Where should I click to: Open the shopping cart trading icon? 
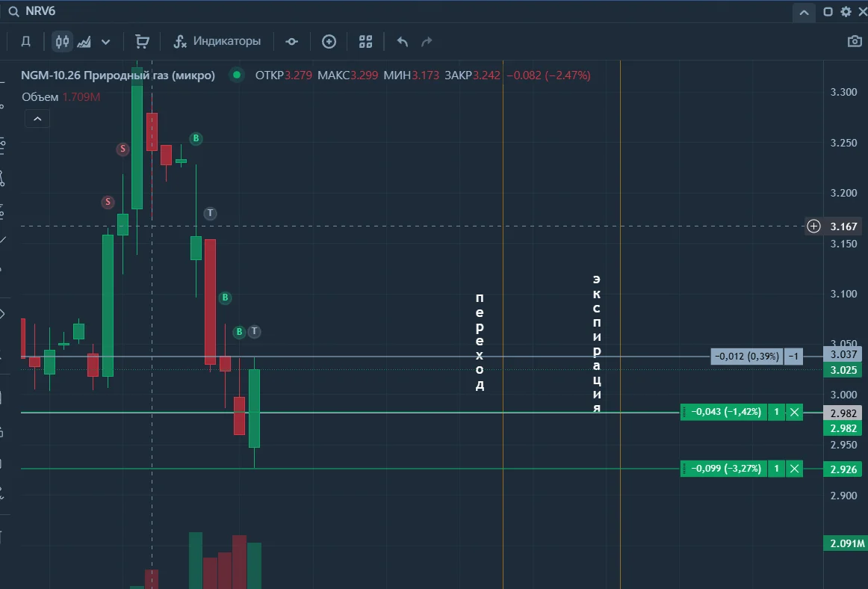[x=142, y=42]
